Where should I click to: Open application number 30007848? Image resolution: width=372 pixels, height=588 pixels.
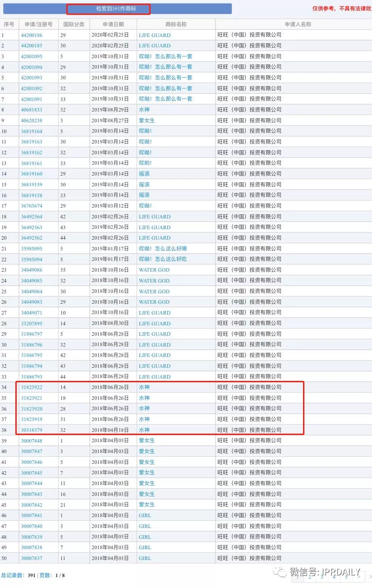point(32,441)
